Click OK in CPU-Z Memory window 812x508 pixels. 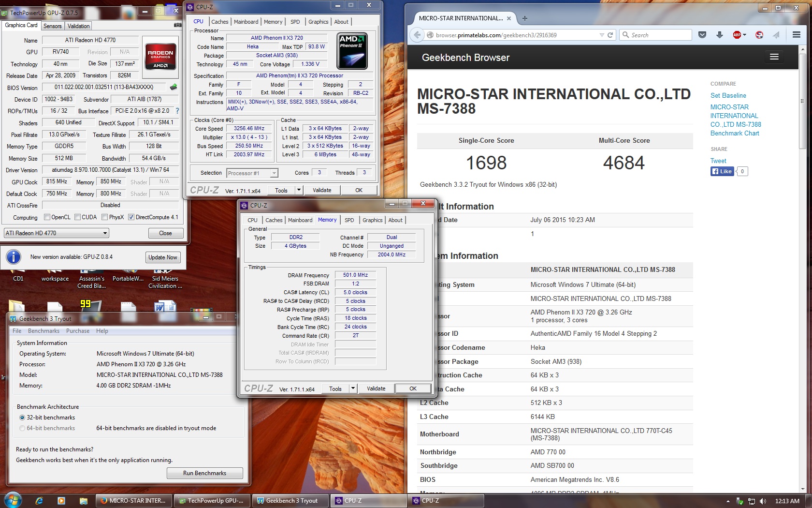click(413, 388)
